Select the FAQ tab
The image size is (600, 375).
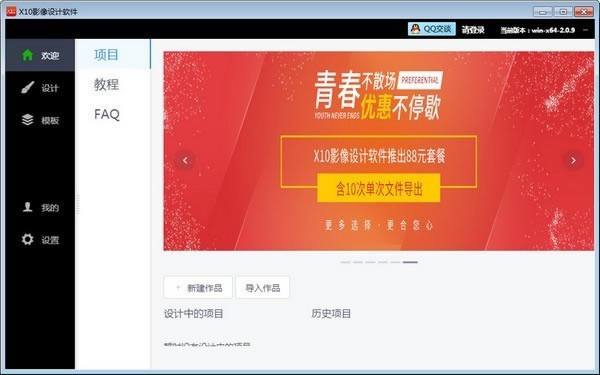pyautogui.click(x=107, y=114)
